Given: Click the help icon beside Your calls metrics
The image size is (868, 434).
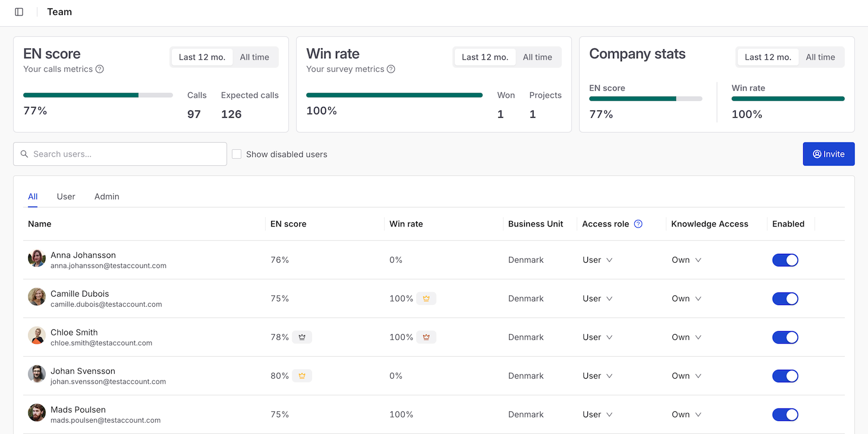Looking at the screenshot, I should pos(100,69).
